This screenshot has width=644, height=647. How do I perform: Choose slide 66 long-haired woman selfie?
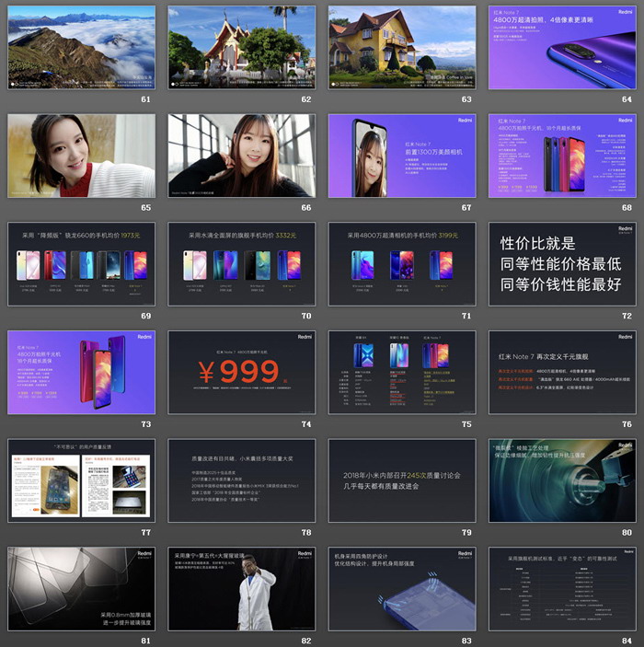point(242,156)
